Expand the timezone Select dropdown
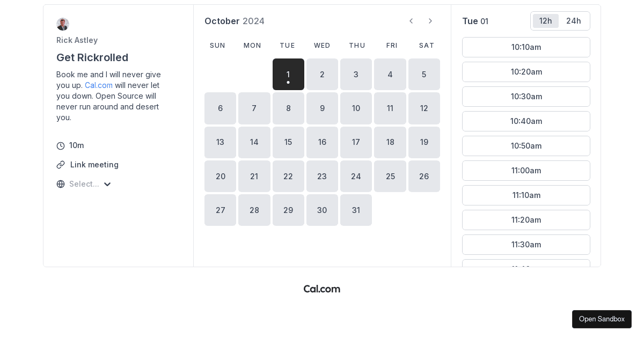The height and width of the screenshot is (338, 644). coord(84,184)
